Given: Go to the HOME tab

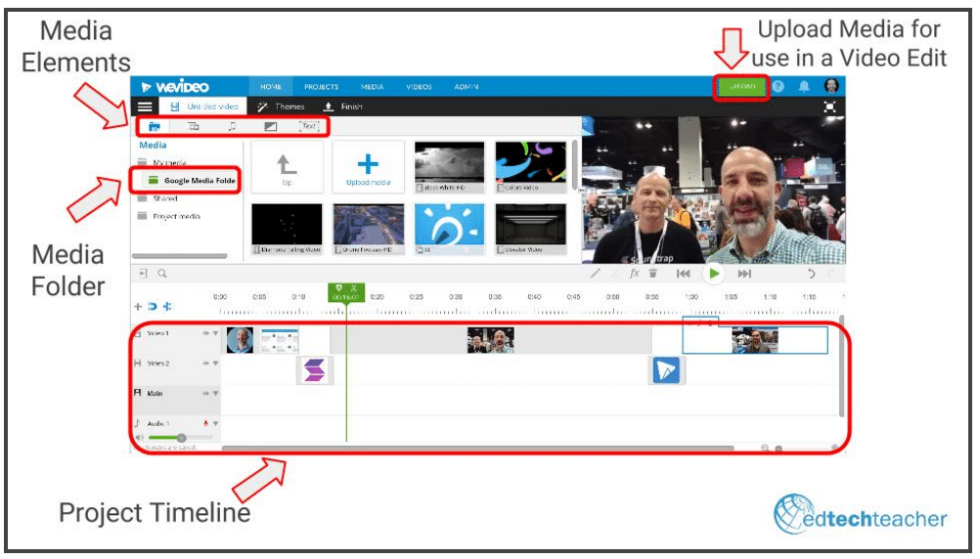Looking at the screenshot, I should tap(271, 87).
